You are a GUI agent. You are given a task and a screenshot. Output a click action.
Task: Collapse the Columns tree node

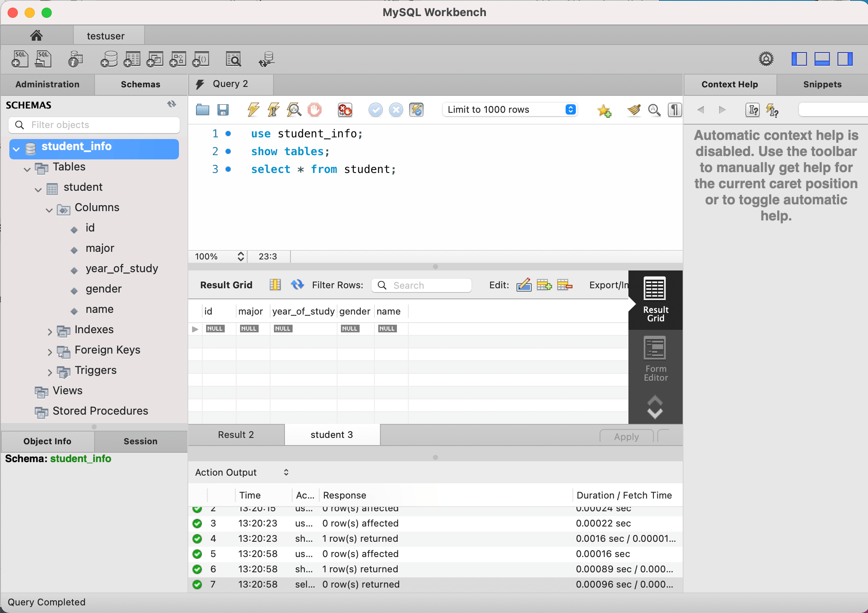pyautogui.click(x=49, y=209)
